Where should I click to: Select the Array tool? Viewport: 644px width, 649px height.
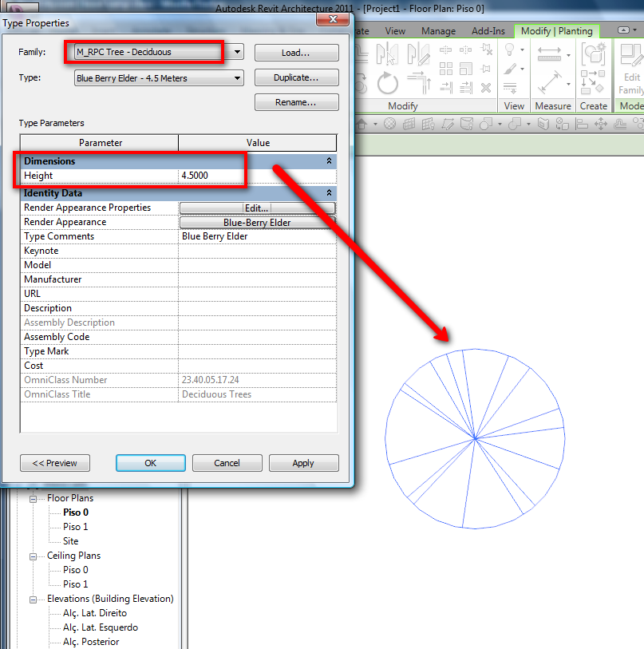[x=446, y=69]
